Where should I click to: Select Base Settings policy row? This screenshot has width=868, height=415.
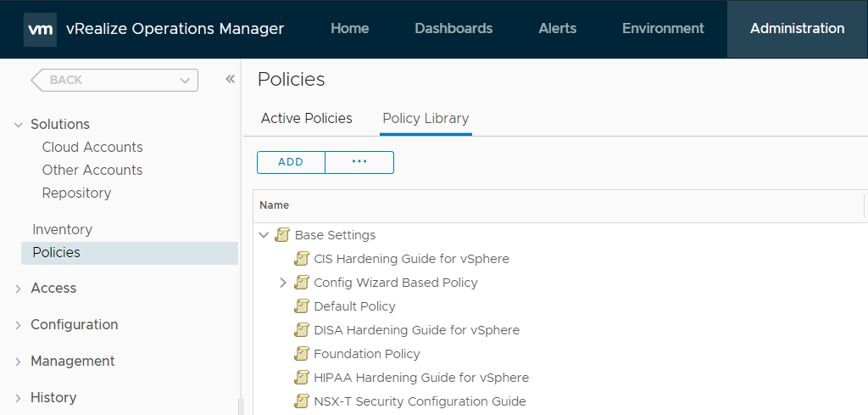tap(335, 235)
